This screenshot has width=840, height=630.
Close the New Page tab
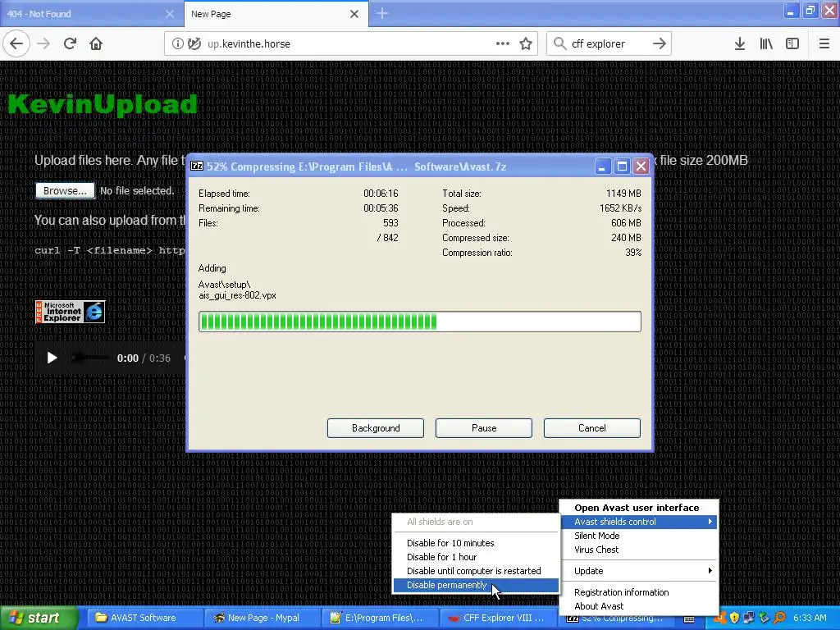(354, 14)
